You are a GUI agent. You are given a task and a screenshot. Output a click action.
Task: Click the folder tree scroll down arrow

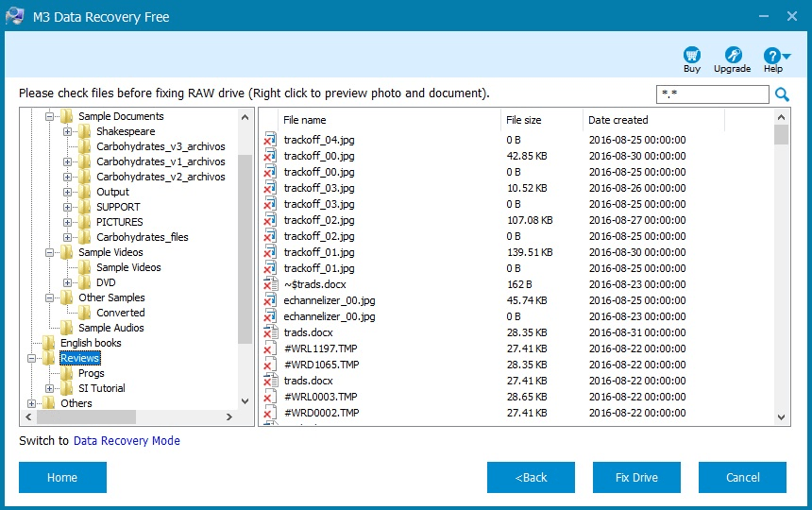click(245, 401)
